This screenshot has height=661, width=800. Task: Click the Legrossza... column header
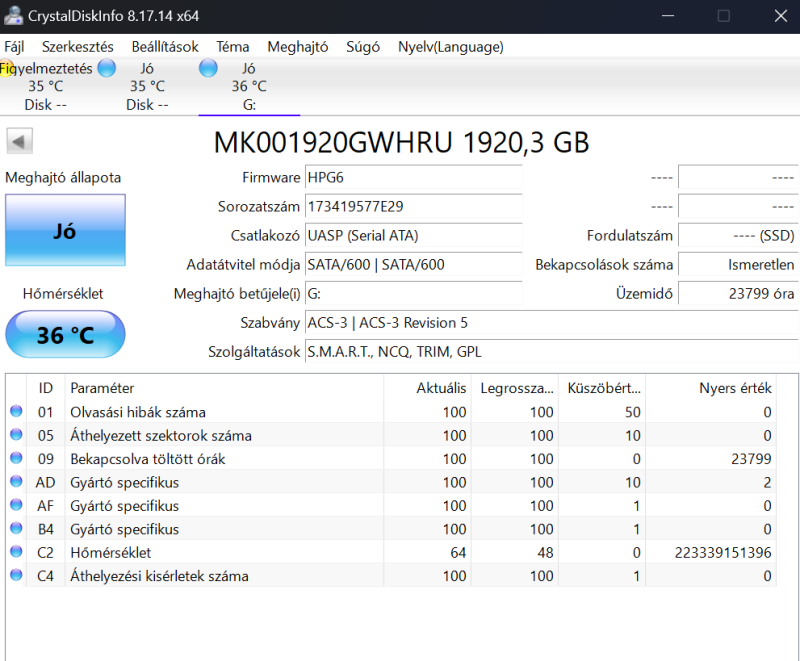coord(514,388)
